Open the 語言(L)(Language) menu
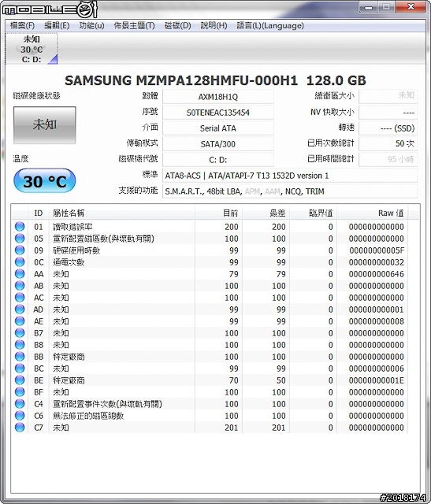This screenshot has width=431, height=504. pyautogui.click(x=270, y=25)
